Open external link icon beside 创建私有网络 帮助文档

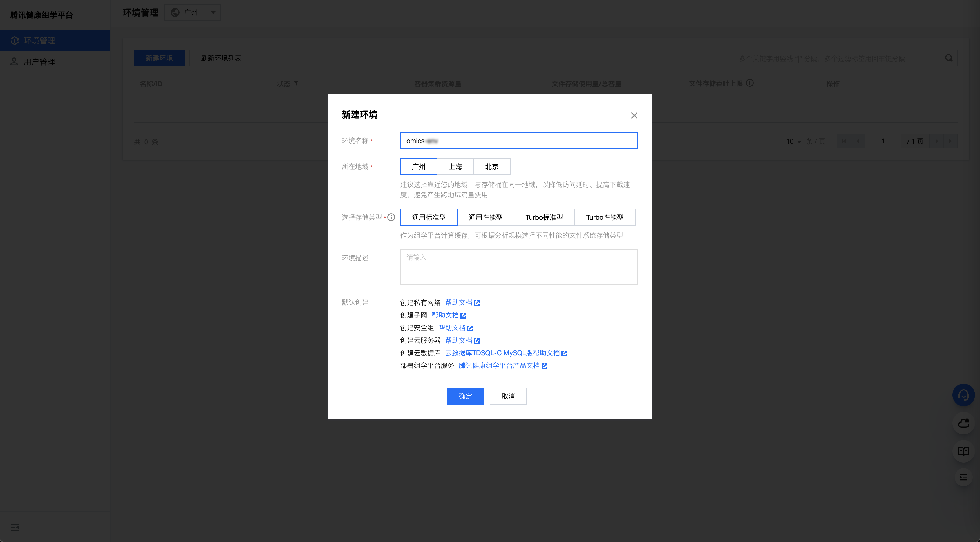pyautogui.click(x=477, y=303)
